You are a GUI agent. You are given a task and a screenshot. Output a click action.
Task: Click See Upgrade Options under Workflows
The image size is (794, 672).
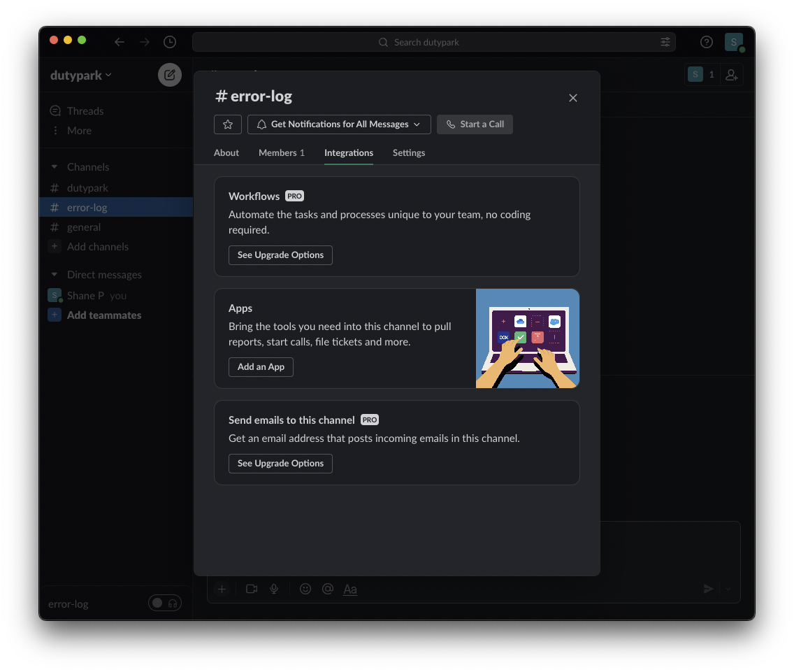(280, 255)
